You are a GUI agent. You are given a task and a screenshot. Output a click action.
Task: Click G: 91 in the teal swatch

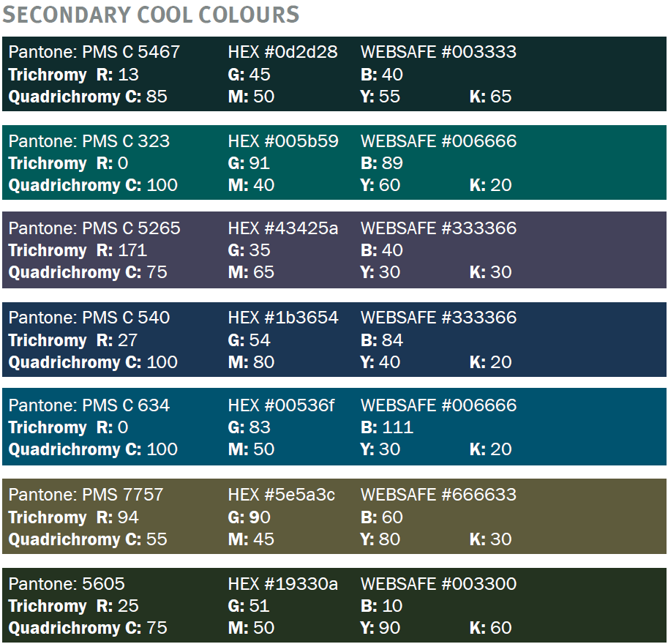tap(249, 163)
